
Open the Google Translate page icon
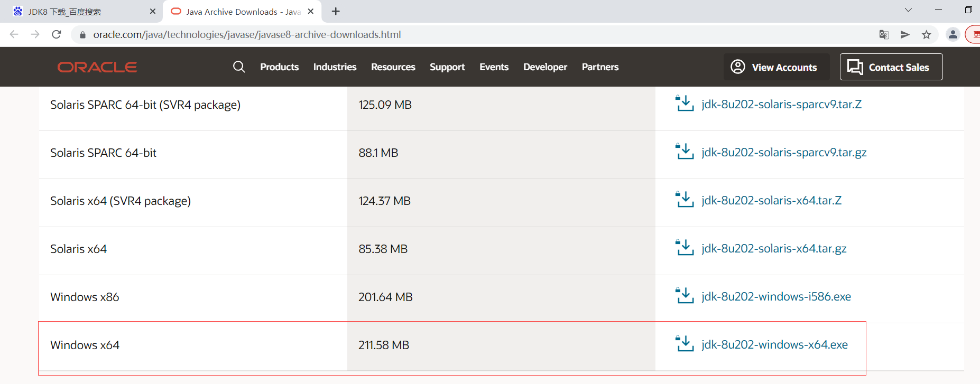884,34
